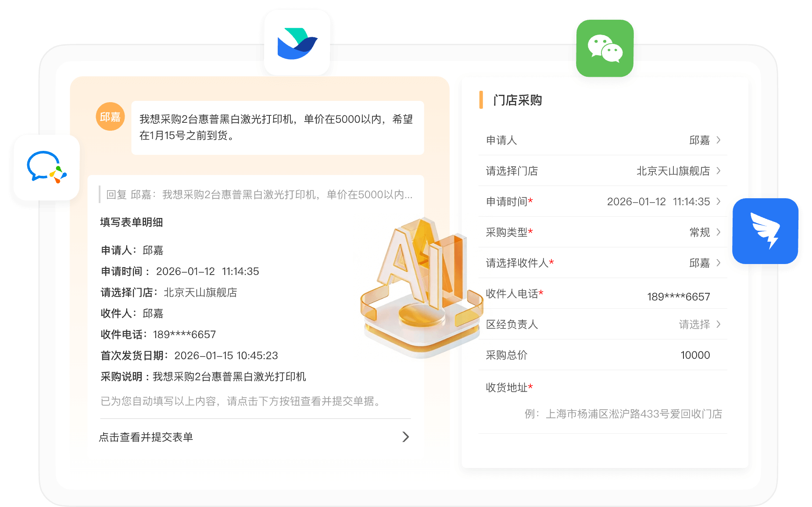Click the blue DingTalk app icon
The width and height of the screenshot is (812, 507).
click(765, 231)
